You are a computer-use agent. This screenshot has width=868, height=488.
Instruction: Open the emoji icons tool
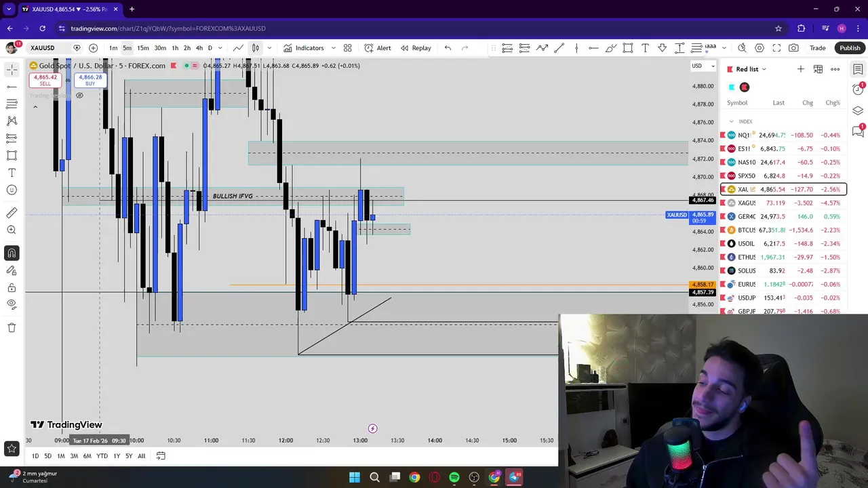12,190
